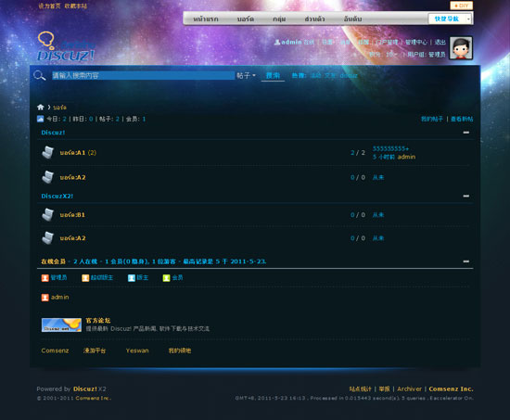Click the magnifier search icon
510x420 pixels.
pyautogui.click(x=39, y=75)
